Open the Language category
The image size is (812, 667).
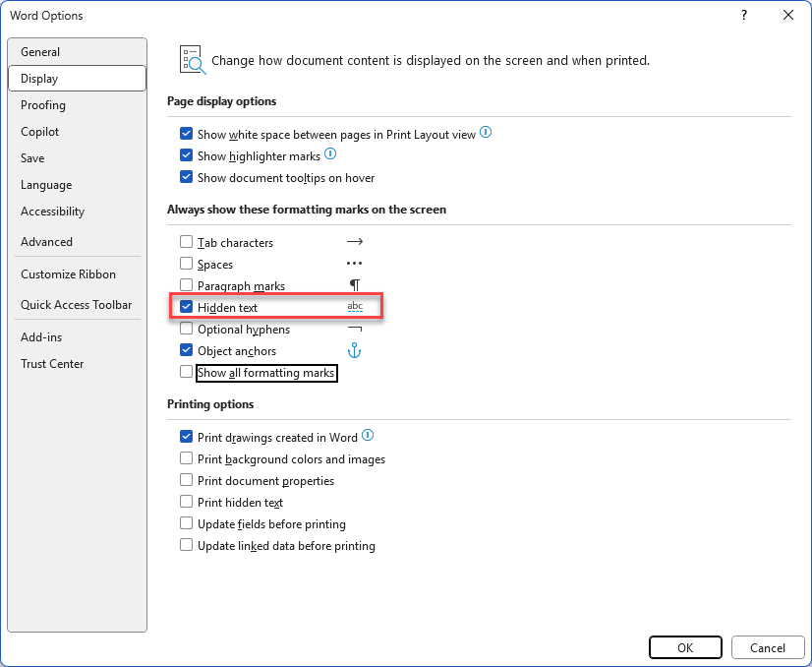(x=77, y=185)
